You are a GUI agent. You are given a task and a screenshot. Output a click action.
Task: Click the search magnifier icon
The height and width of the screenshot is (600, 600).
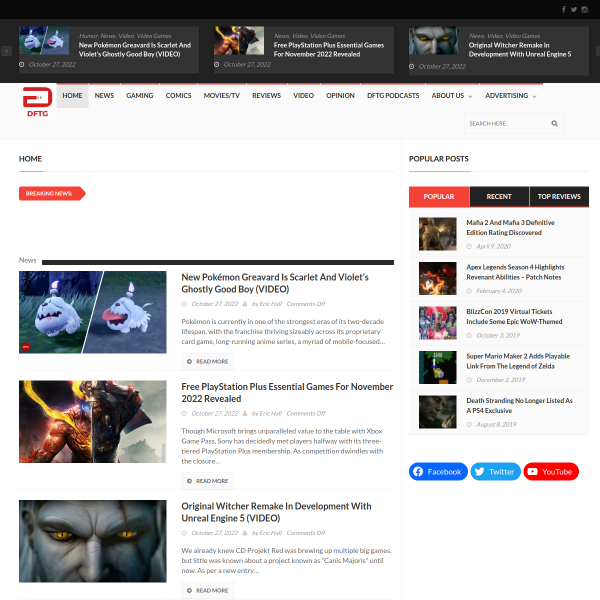click(554, 123)
